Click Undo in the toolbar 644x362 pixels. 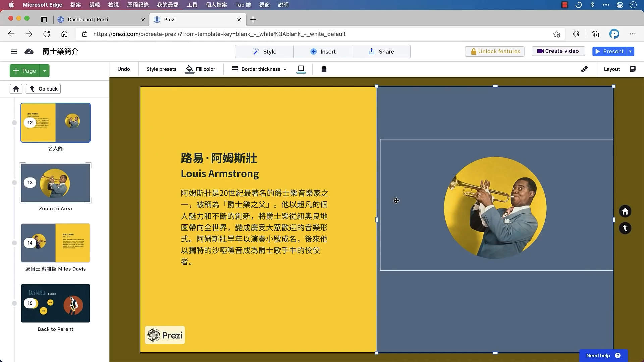(123, 69)
